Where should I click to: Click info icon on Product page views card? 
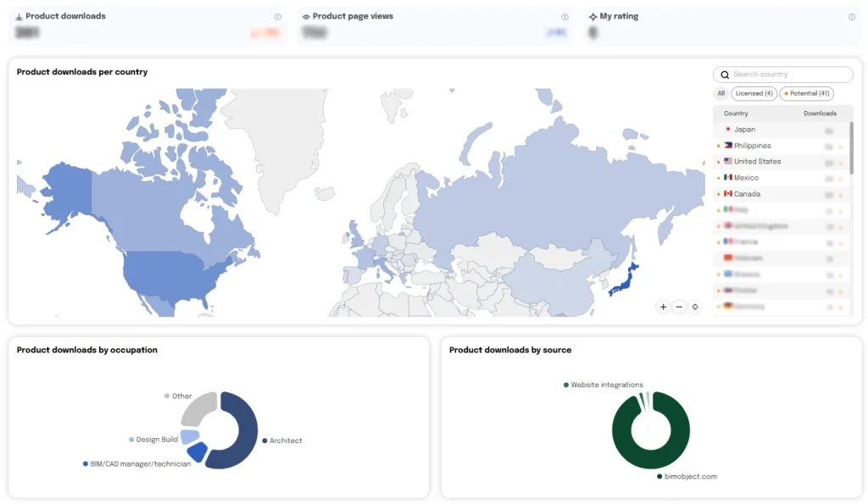click(x=565, y=17)
